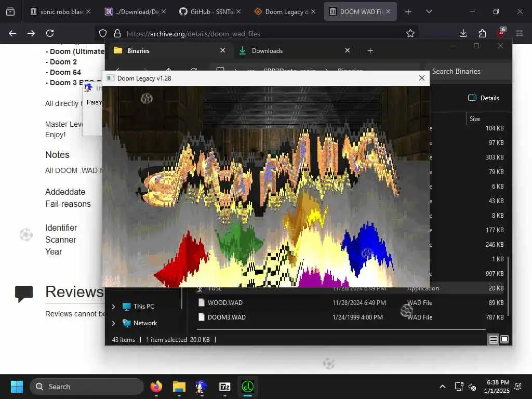Image resolution: width=532 pixels, height=399 pixels.
Task: Open Firefox list all tabs chevron
Action: tap(429, 11)
